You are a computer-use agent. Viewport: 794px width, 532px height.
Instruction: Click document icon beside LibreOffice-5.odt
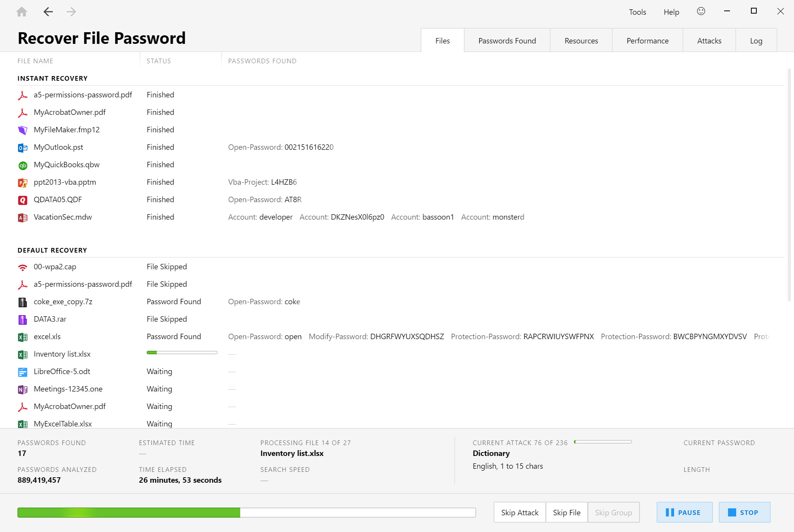click(x=23, y=372)
